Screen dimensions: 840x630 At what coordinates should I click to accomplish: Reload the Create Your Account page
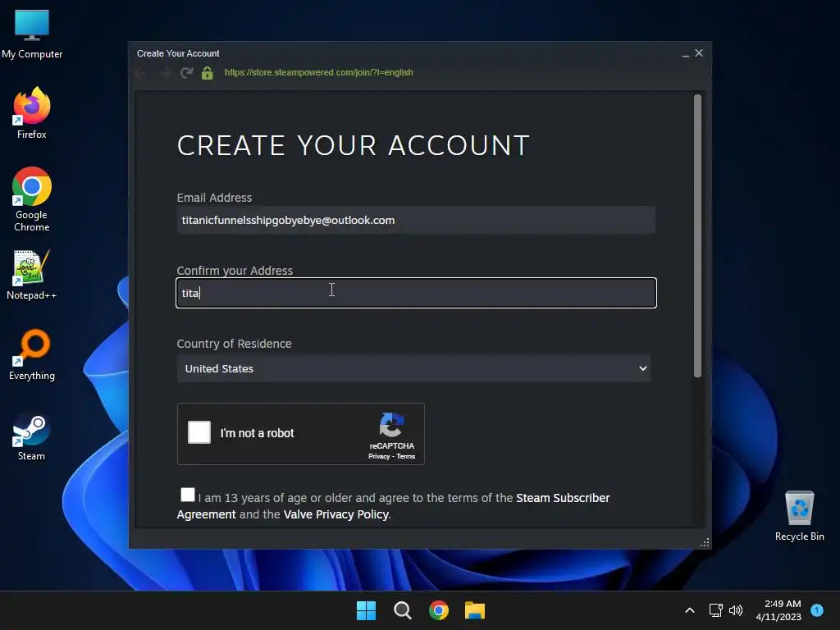click(186, 73)
